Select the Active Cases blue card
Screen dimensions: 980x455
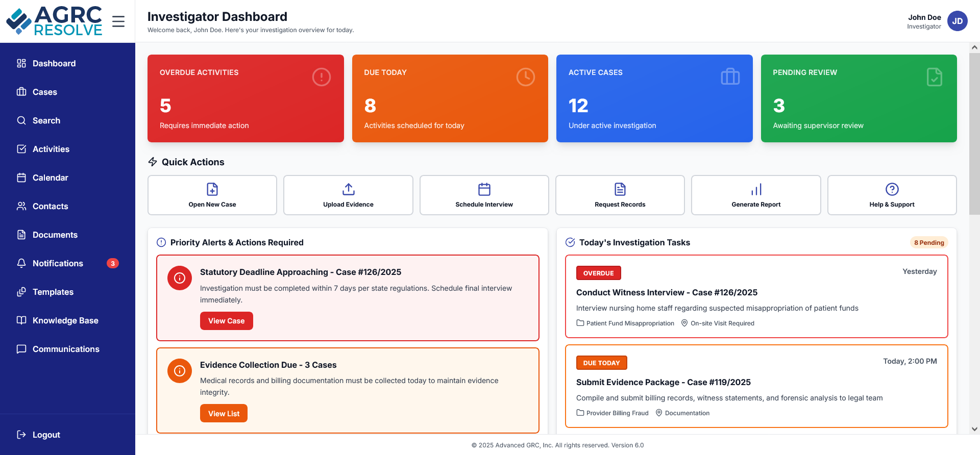click(x=654, y=98)
